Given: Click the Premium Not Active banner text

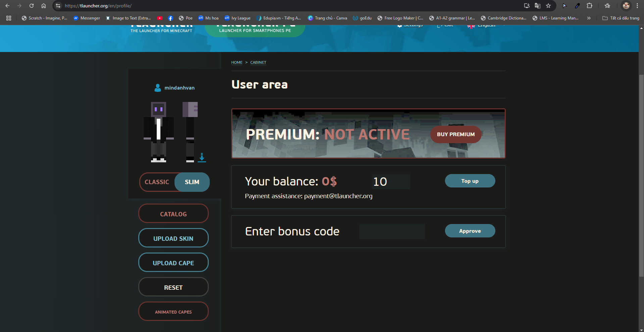Looking at the screenshot, I should click(328, 134).
